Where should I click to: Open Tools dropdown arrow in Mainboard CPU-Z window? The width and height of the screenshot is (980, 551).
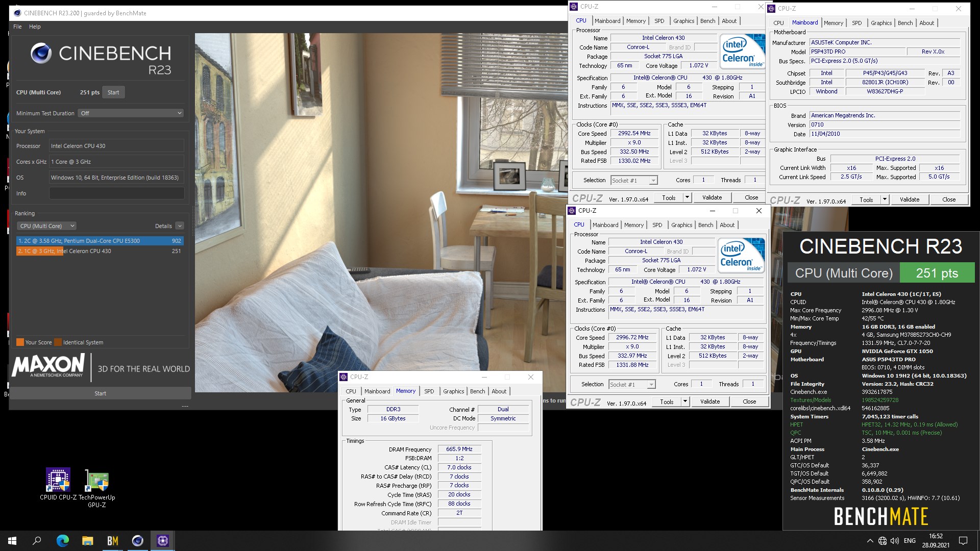point(885,199)
